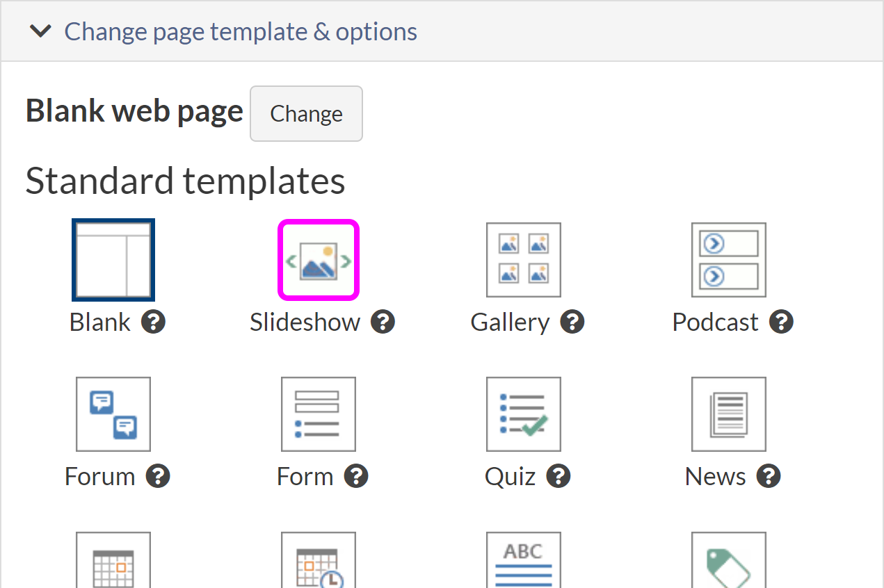Select the News template icon
This screenshot has height=588, width=884.
coord(728,414)
